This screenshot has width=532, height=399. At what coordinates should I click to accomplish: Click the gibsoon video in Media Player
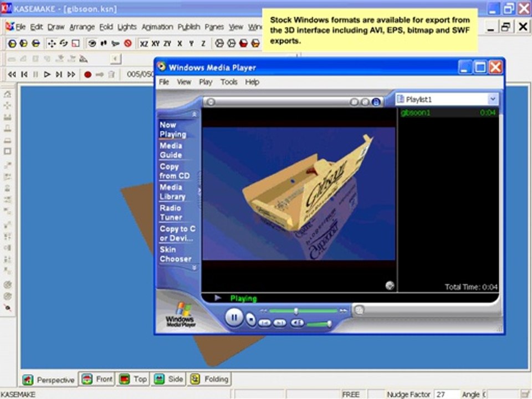click(x=299, y=194)
